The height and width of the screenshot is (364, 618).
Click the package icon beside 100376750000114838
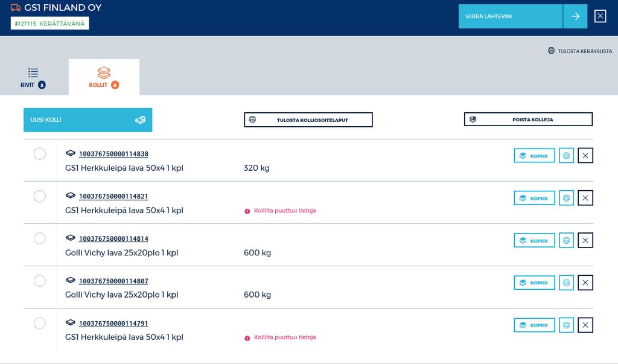[x=70, y=153]
